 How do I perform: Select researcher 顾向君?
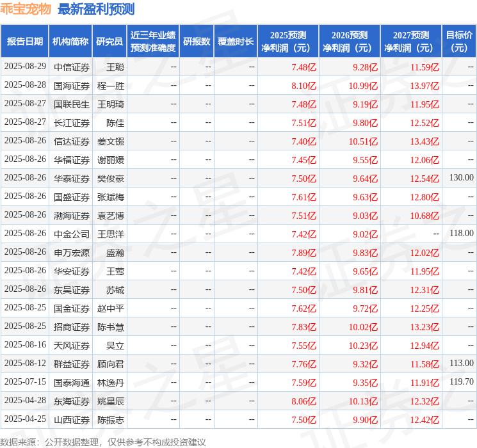pyautogui.click(x=110, y=364)
